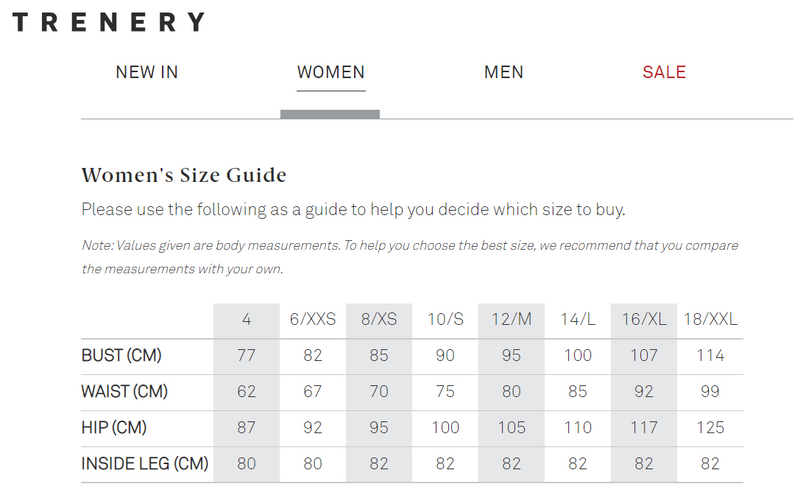The width and height of the screenshot is (800, 498).
Task: Select the 16/XL size column header
Action: (x=644, y=320)
